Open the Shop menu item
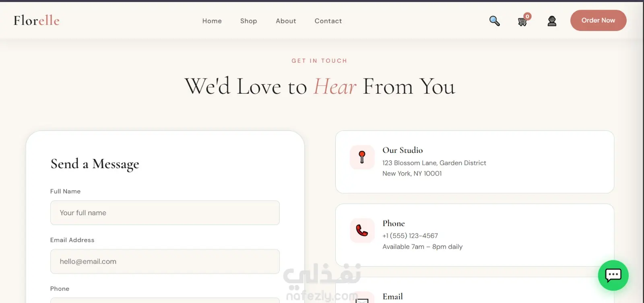 tap(248, 21)
